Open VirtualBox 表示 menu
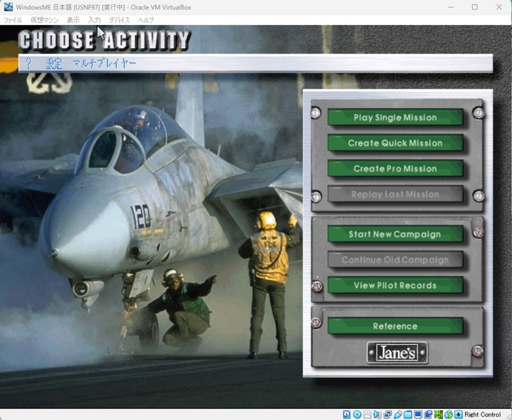 [x=73, y=20]
